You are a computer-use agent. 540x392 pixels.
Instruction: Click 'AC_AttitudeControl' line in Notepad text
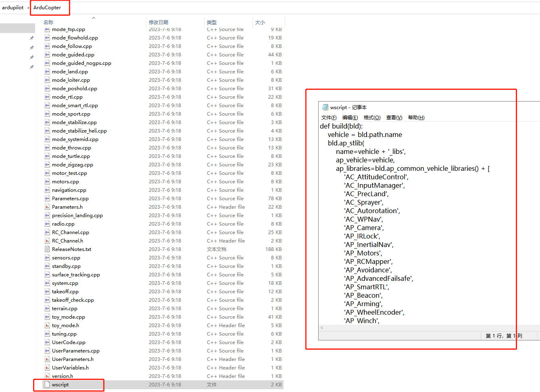click(x=376, y=177)
